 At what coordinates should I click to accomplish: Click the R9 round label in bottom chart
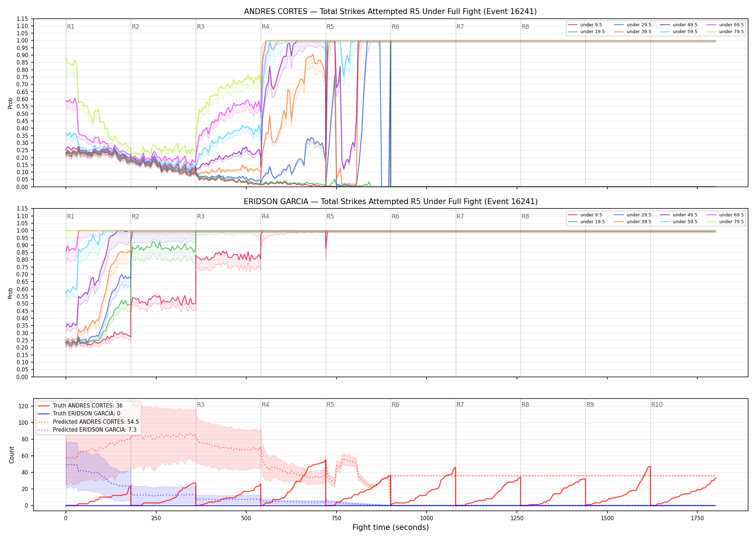pyautogui.click(x=590, y=405)
